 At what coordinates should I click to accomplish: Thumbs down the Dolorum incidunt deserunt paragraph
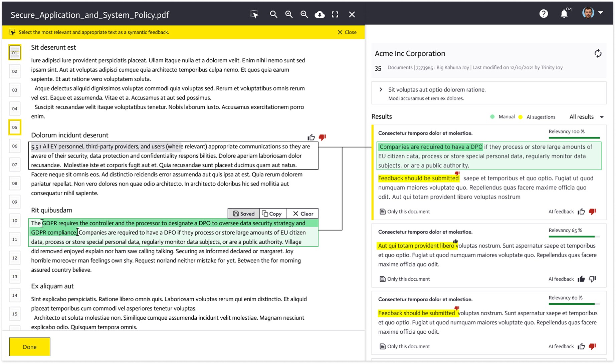[322, 137]
